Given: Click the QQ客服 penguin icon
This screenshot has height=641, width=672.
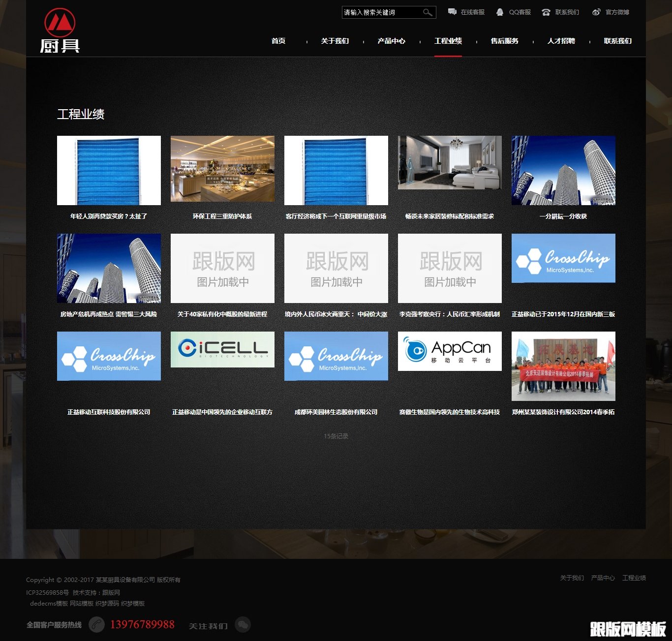Looking at the screenshot, I should [500, 12].
